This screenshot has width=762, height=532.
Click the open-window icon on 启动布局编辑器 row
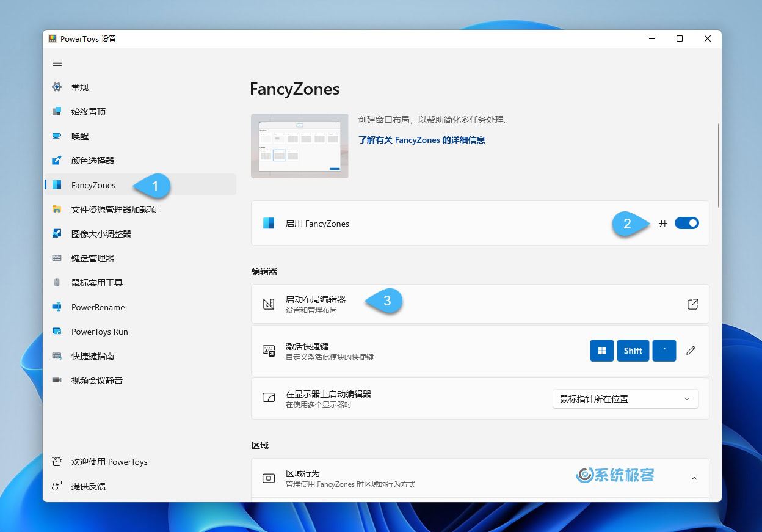coord(693,304)
